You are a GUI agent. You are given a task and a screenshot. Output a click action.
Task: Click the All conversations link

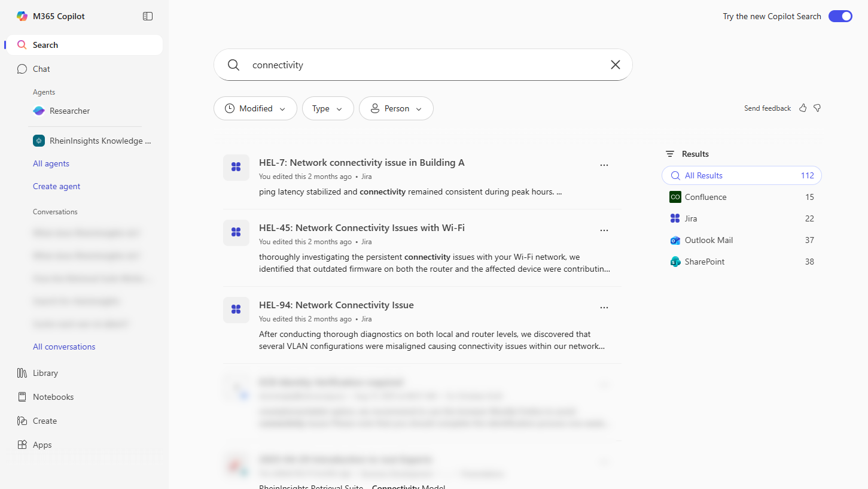point(64,347)
